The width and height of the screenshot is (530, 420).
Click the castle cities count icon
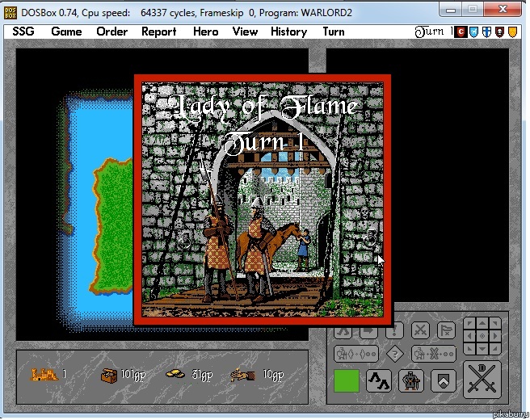point(44,375)
